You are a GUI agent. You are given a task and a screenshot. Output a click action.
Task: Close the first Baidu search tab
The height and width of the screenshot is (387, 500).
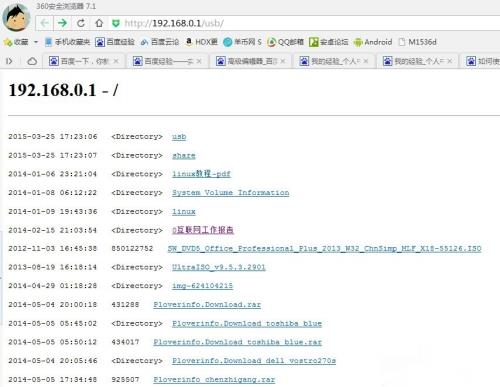click(x=116, y=61)
